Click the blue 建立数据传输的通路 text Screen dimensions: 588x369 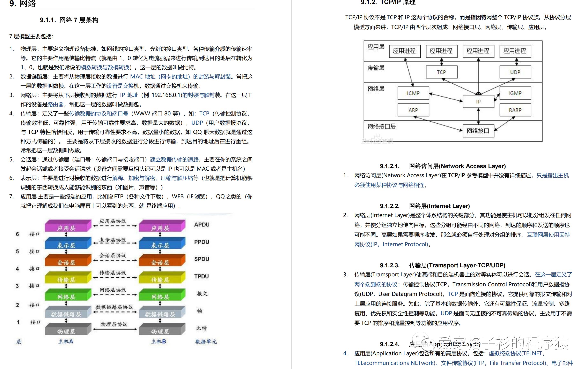coord(174,160)
